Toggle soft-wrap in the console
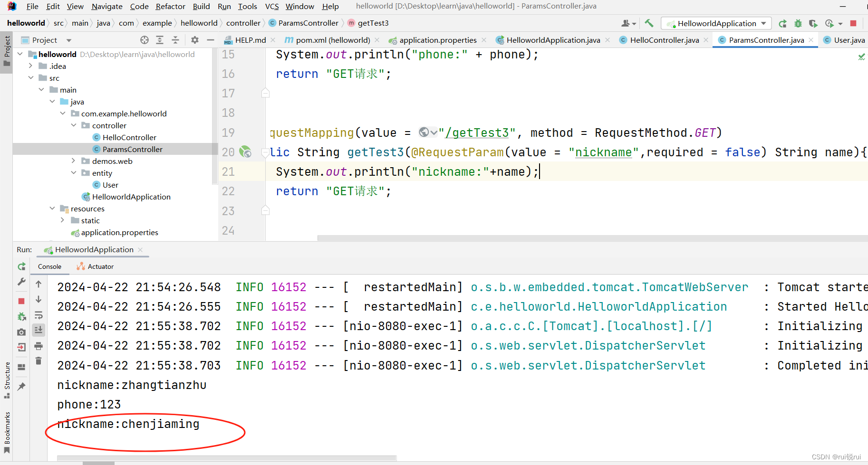Screen dimensions: 868x465 (x=39, y=315)
